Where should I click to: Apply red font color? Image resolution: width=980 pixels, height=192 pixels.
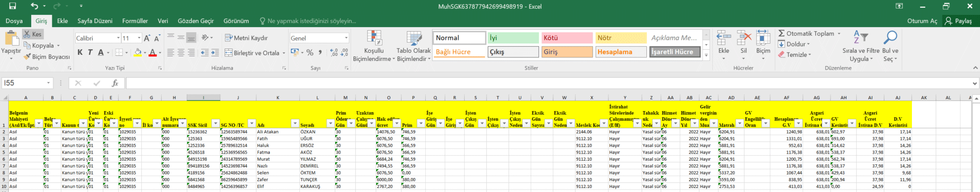(x=152, y=52)
